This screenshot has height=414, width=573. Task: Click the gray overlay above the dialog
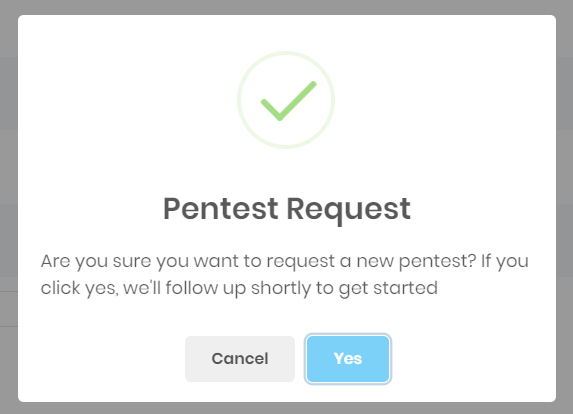point(286,7)
